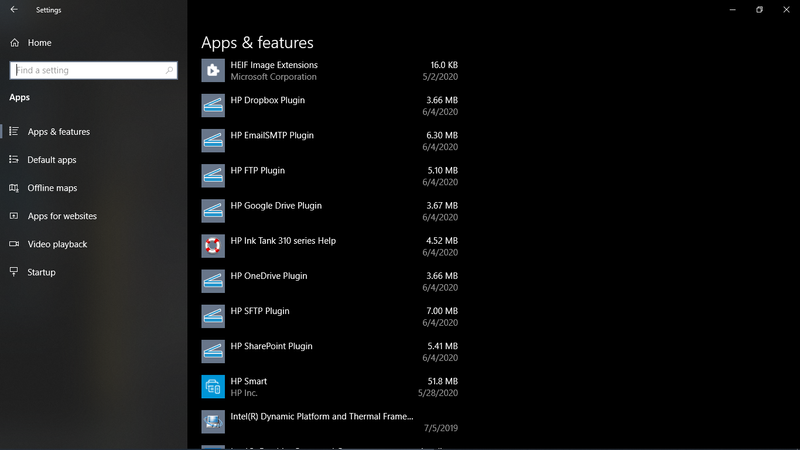The width and height of the screenshot is (800, 450).
Task: Select HP SharePoint Plugin entry name
Action: [271, 346]
